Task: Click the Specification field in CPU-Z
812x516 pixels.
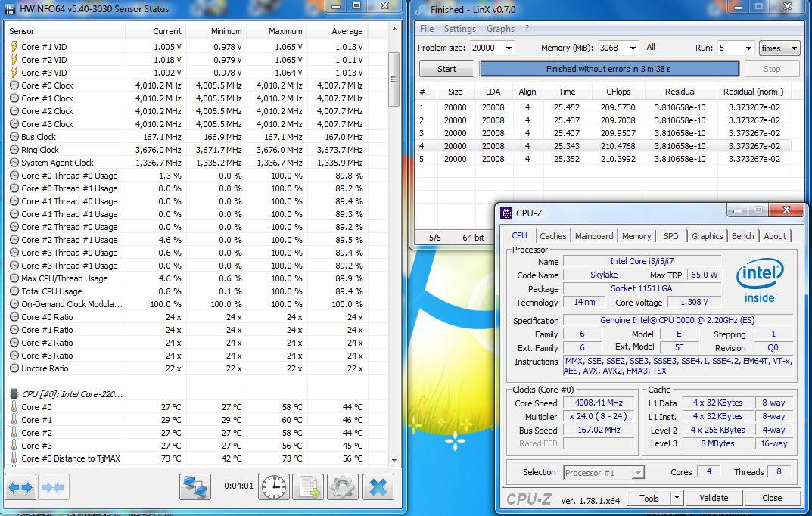Action: tap(677, 320)
